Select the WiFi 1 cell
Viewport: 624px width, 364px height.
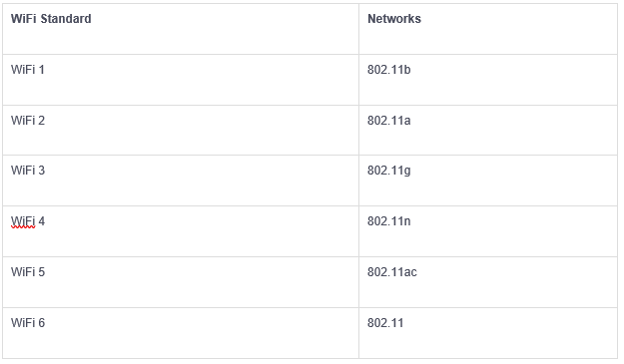181,80
